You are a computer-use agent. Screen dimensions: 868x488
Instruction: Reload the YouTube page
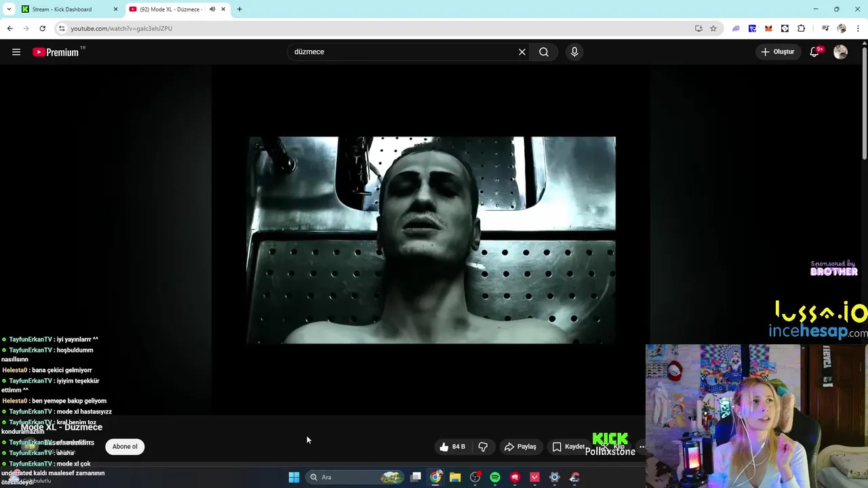pyautogui.click(x=42, y=28)
